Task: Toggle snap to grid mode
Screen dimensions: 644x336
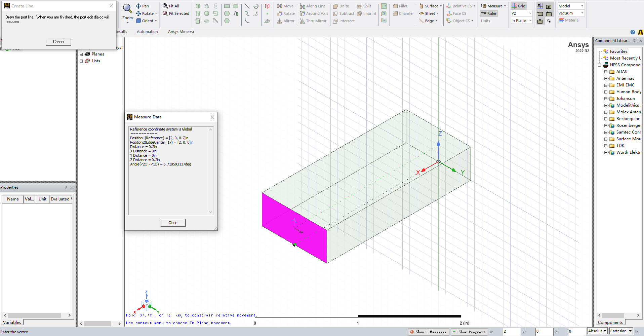Action: pyautogui.click(x=540, y=6)
